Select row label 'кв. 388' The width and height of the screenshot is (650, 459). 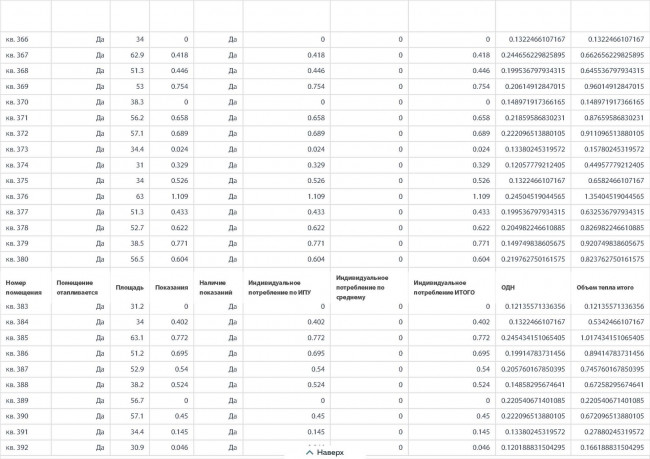[x=17, y=385]
